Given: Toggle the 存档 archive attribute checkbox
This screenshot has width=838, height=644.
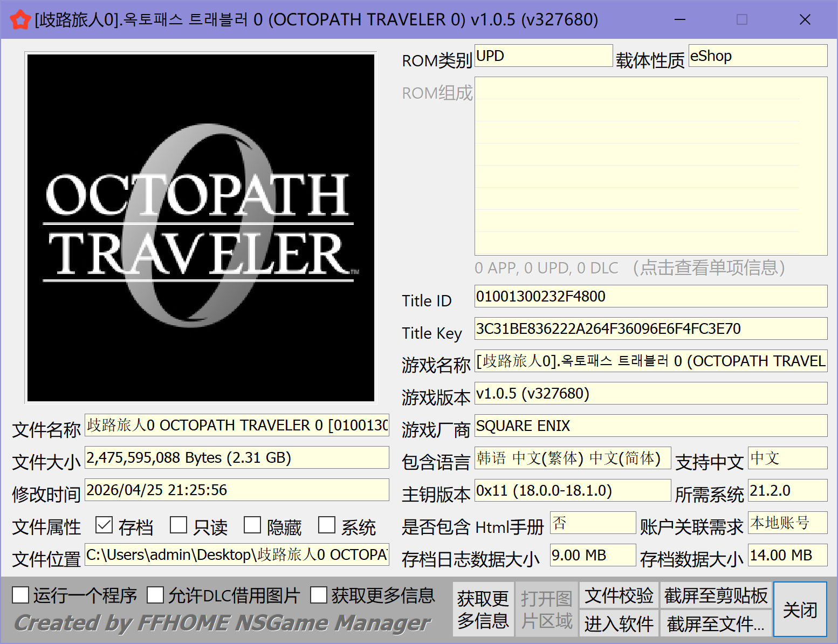Looking at the screenshot, I should coord(104,525).
